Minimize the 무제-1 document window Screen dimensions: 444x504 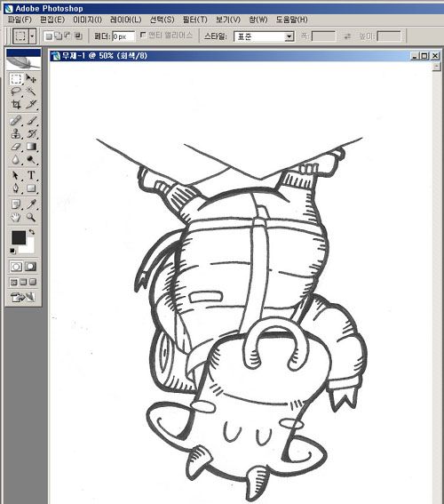tap(415, 56)
